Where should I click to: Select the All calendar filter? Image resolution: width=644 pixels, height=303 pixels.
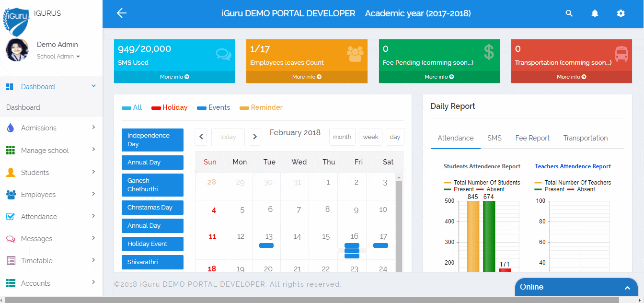pyautogui.click(x=132, y=107)
